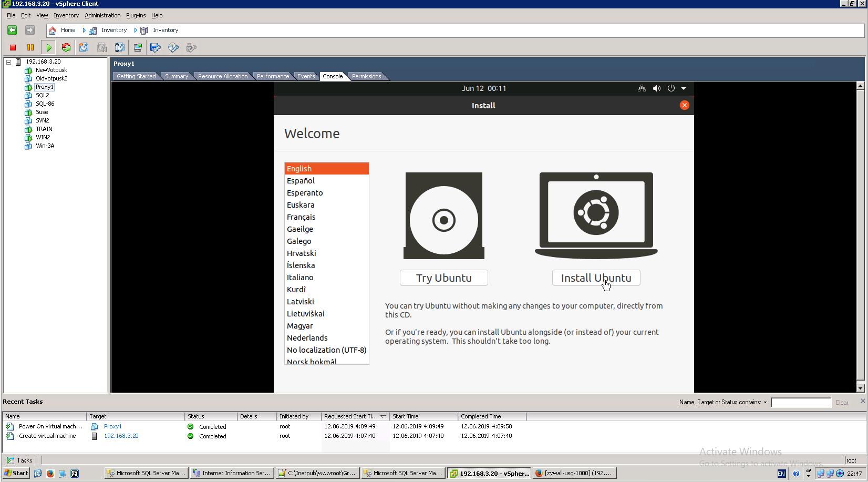Select the SVN2 virtual machine
The image size is (868, 482).
(x=43, y=121)
